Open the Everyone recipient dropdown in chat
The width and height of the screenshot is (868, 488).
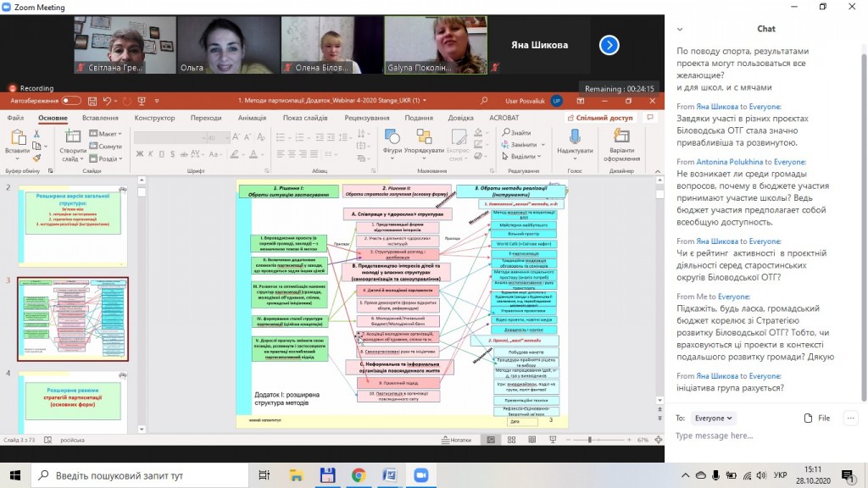713,419
